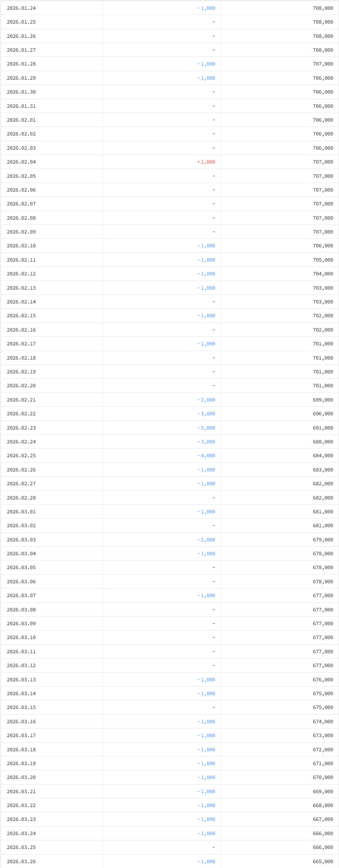
Task: Select the 684,000 balance cell
Action: pyautogui.click(x=323, y=456)
